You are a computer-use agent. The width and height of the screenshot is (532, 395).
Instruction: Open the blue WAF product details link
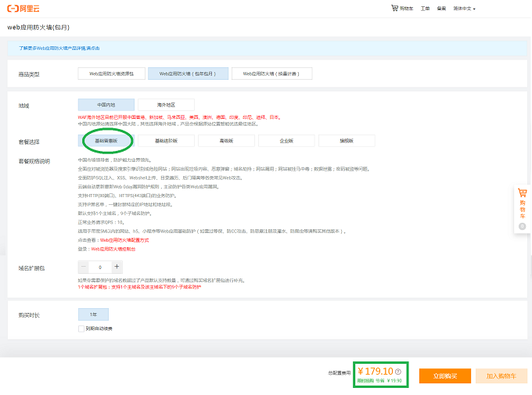pos(59,48)
